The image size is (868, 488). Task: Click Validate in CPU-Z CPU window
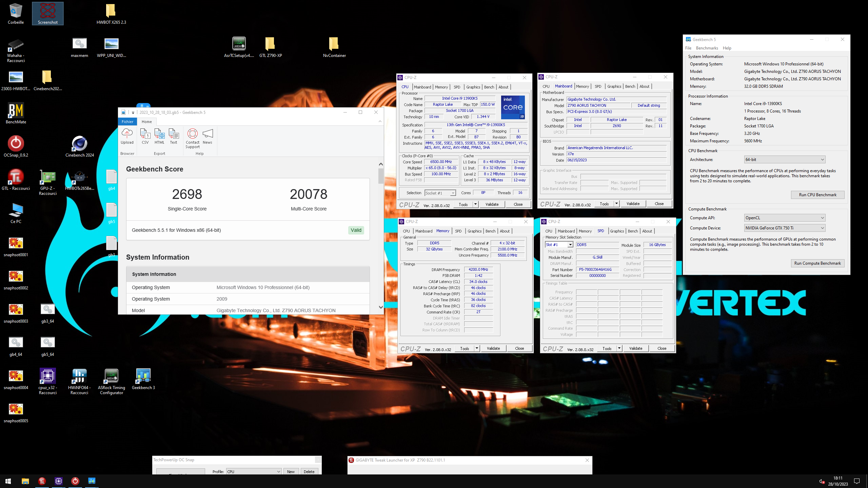492,204
